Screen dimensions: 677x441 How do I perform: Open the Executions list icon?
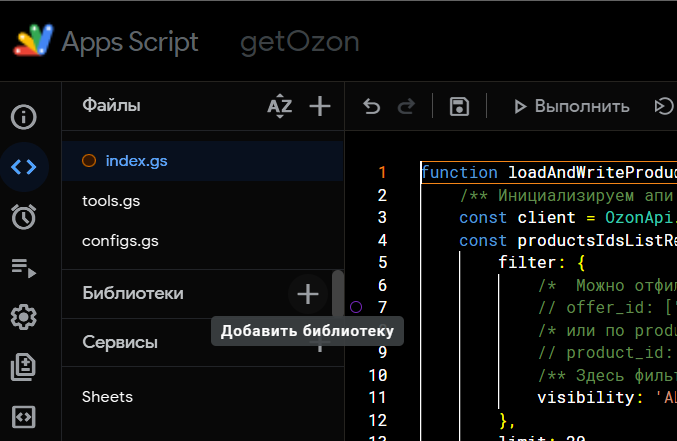coord(24,267)
